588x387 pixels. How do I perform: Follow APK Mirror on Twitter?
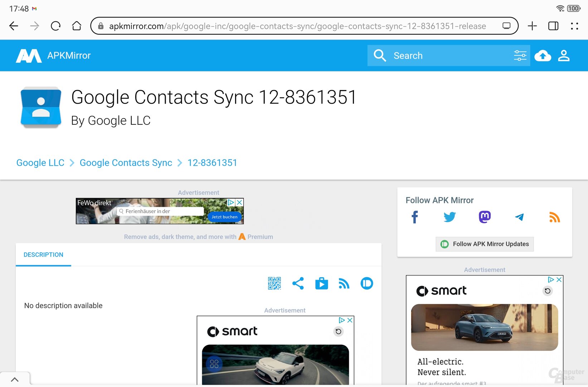tap(449, 217)
